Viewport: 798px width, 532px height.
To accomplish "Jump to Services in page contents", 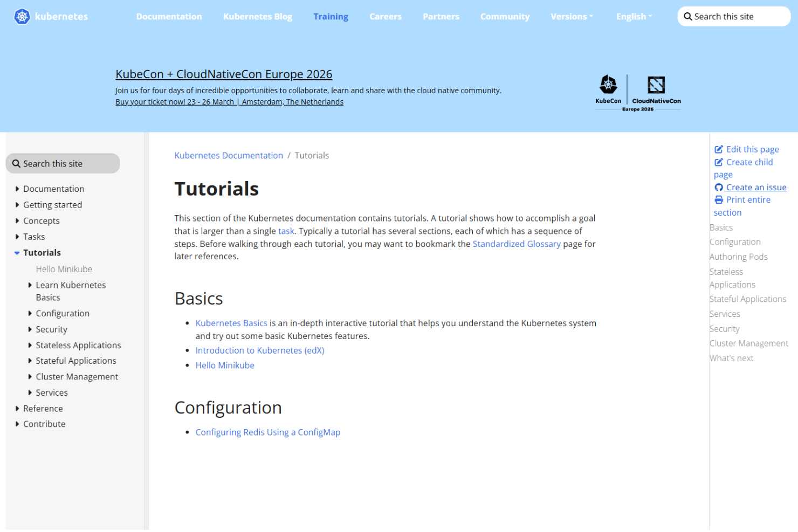I will [x=725, y=314].
